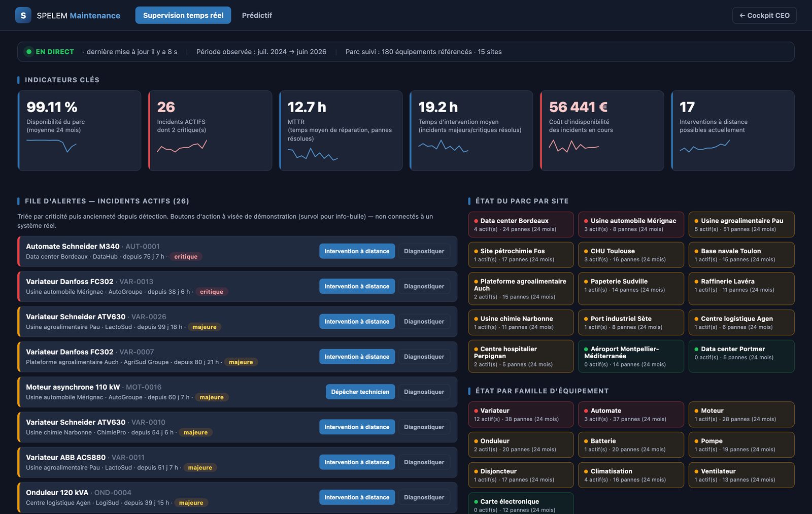
Task: Select the Climatisation equipment family tile
Action: pyautogui.click(x=631, y=475)
